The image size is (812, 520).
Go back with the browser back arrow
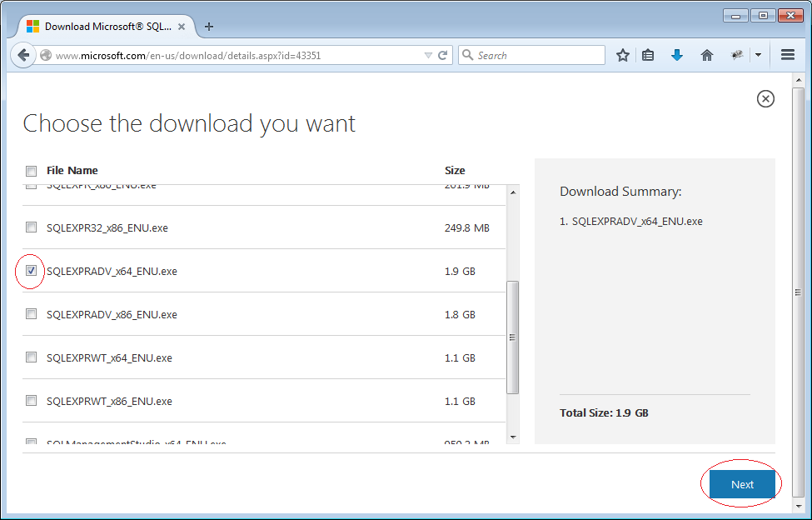point(22,55)
